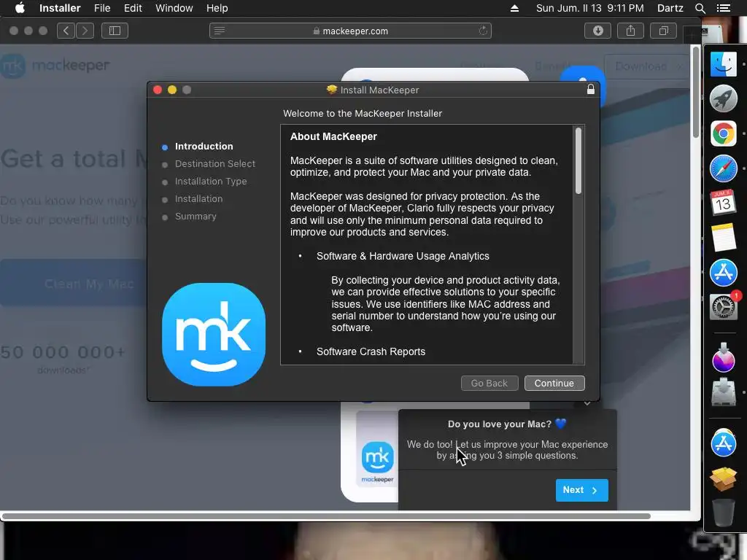The height and width of the screenshot is (560, 747).
Task: Open the App Store from the Dock
Action: coord(723,273)
